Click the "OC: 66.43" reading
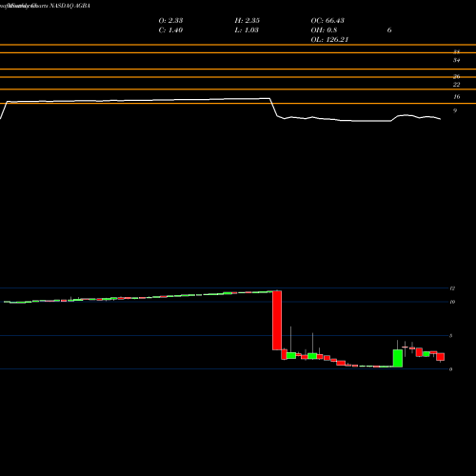Screen dimensions: 476x476 pyautogui.click(x=327, y=20)
